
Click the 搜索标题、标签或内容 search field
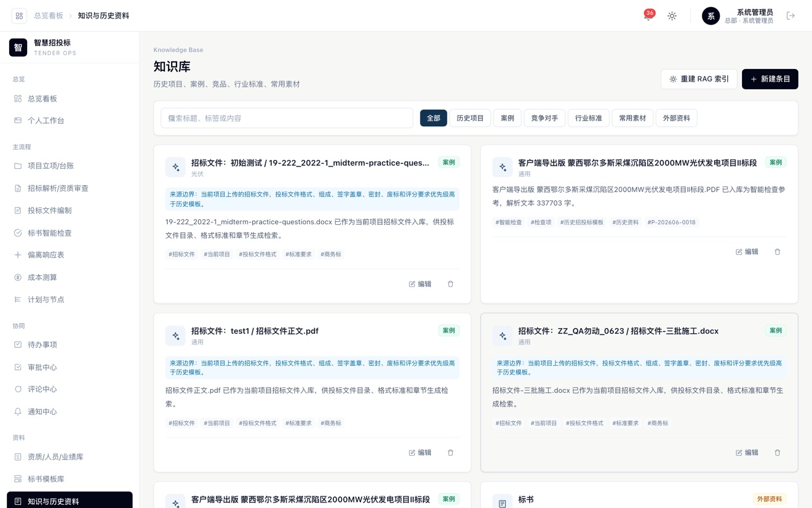tap(287, 118)
